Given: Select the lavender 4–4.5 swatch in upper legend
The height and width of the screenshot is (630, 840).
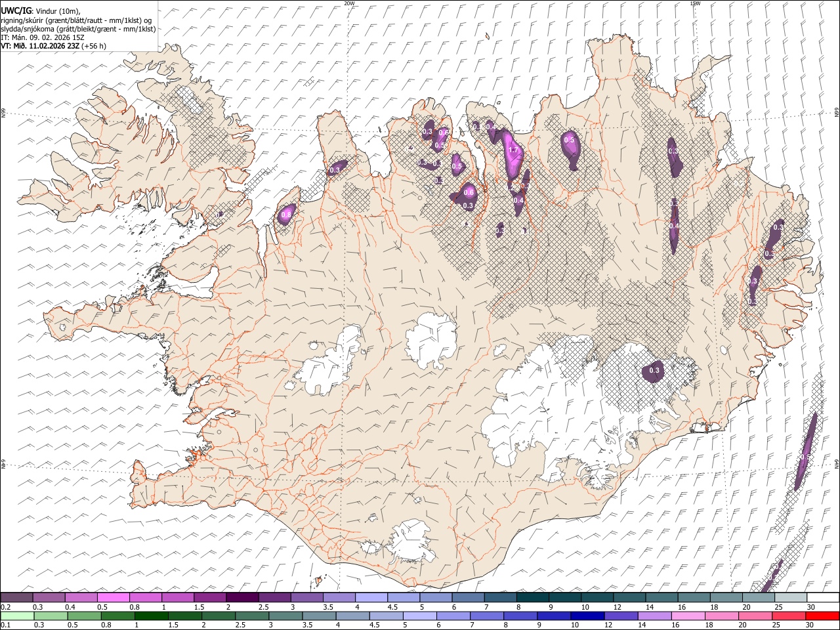Looking at the screenshot, I should (371, 597).
